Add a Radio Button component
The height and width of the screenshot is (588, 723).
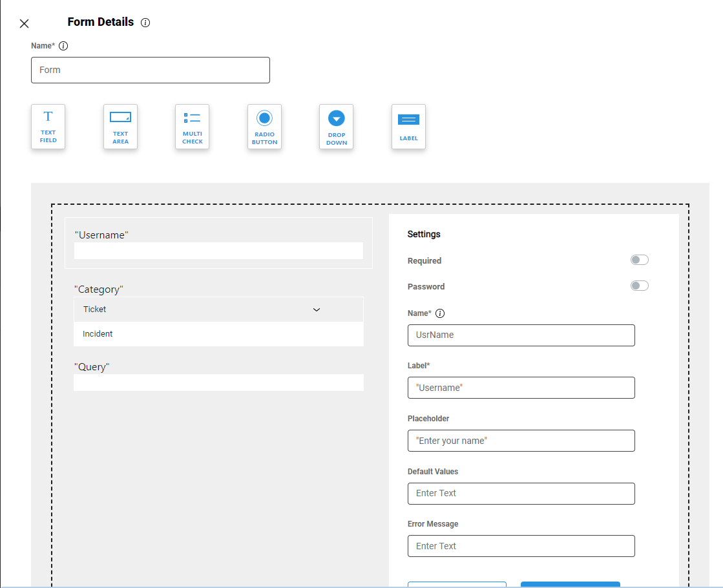264,127
